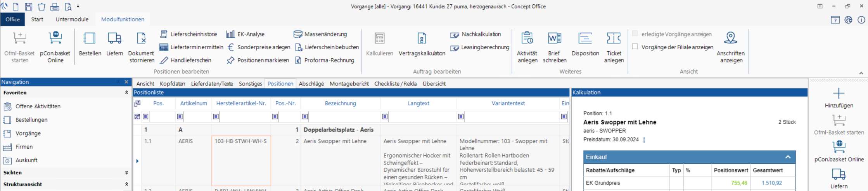Click the Save icon in quick access toolbar
This screenshot has width=868, height=191.
[x=28, y=7]
